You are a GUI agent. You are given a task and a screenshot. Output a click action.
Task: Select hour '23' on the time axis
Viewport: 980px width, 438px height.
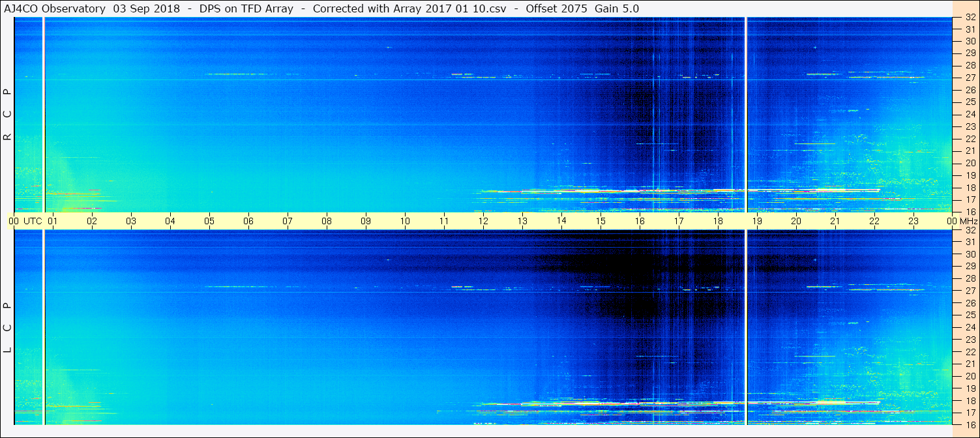tap(913, 221)
